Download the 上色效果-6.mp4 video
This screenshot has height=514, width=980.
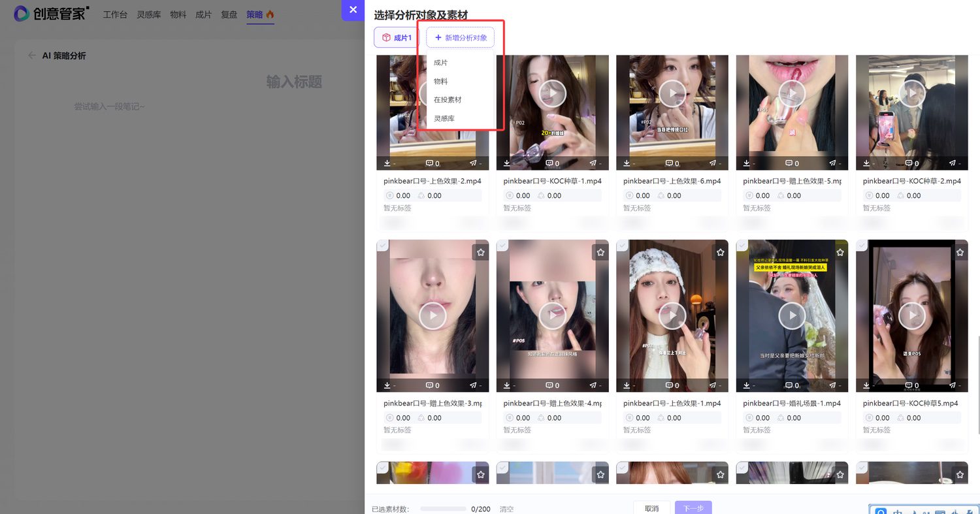[x=627, y=163]
